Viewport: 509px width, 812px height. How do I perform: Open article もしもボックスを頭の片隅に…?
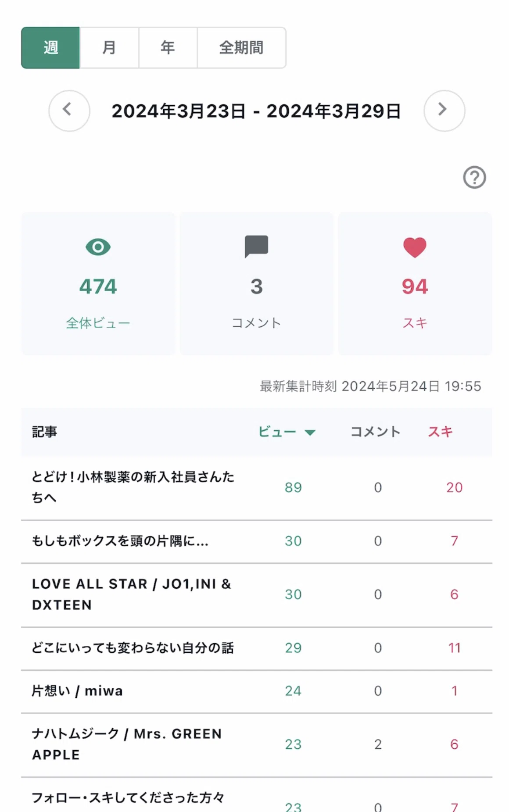click(x=120, y=541)
